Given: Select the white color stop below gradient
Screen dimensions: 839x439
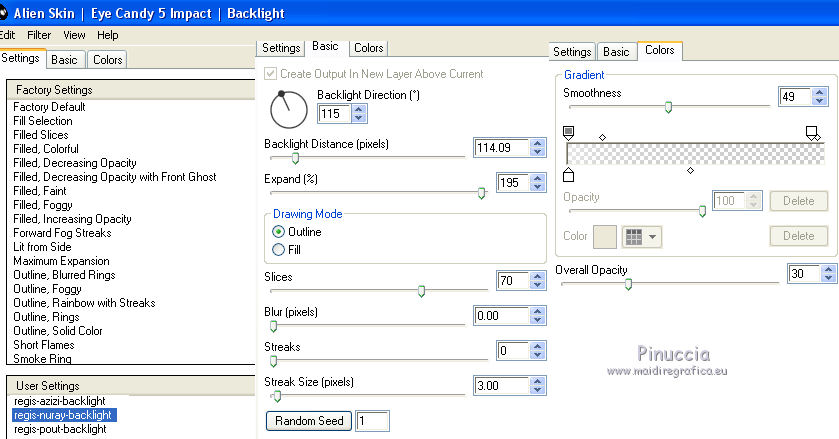Looking at the screenshot, I should (569, 175).
